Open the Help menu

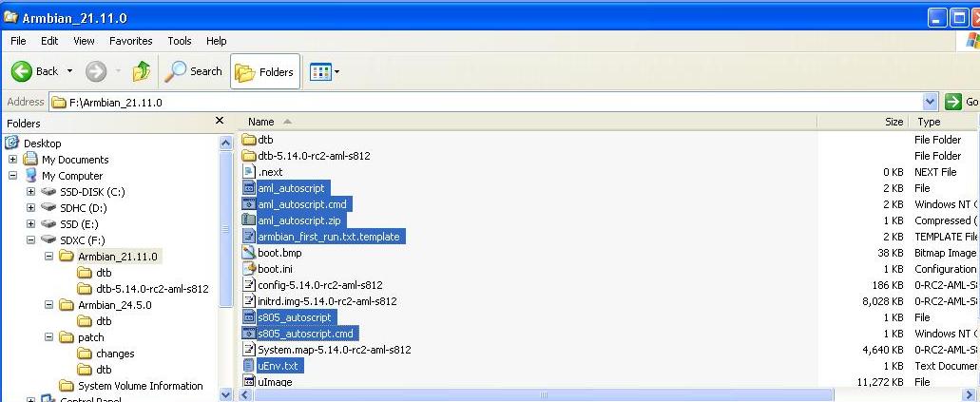pyautogui.click(x=217, y=41)
